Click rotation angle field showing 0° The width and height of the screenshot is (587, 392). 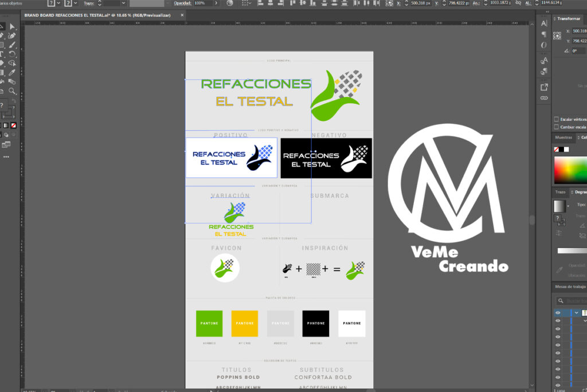[x=578, y=51]
